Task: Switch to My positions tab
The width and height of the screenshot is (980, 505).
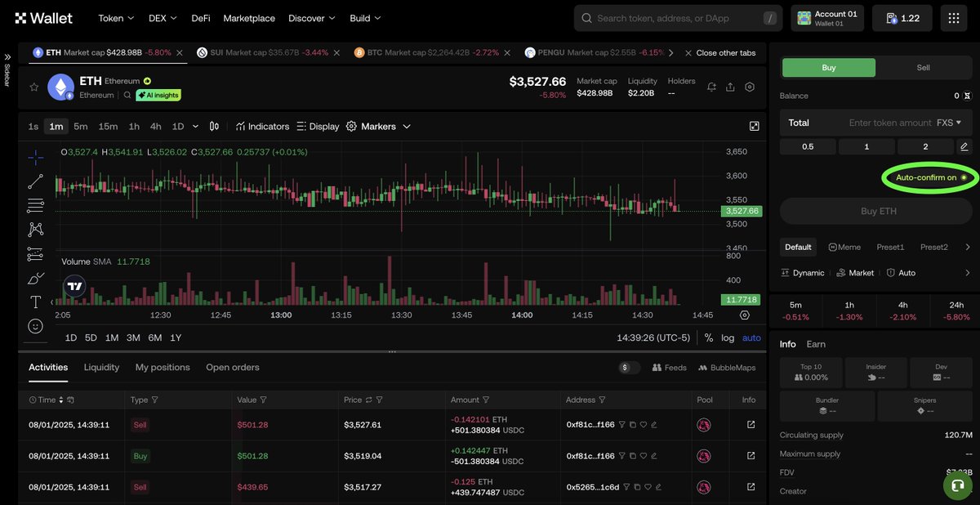Action: pyautogui.click(x=163, y=368)
